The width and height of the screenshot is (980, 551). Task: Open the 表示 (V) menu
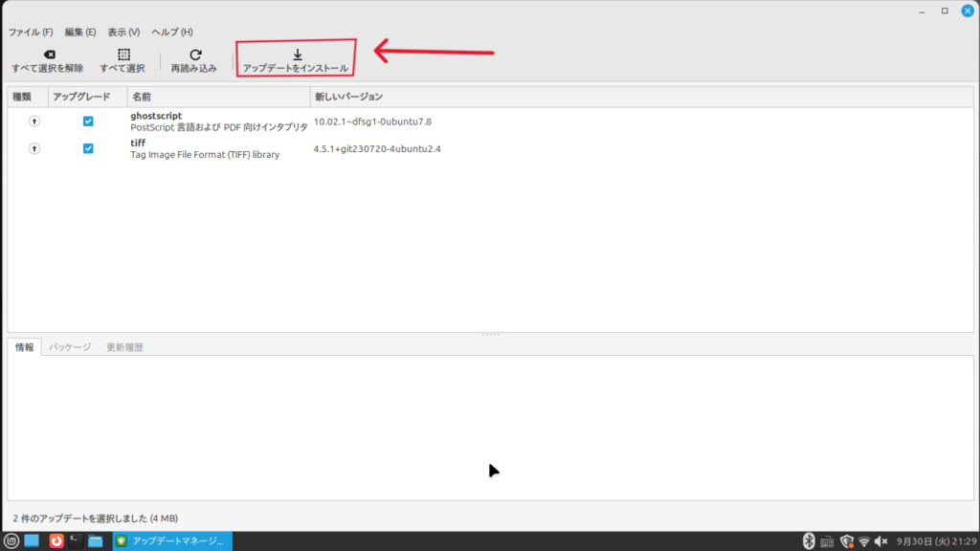tap(123, 32)
